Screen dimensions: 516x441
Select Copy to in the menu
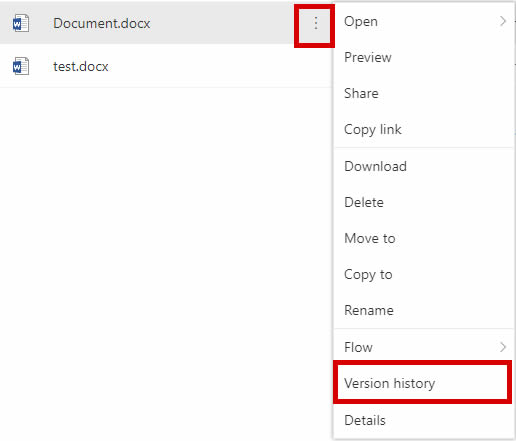423,274
